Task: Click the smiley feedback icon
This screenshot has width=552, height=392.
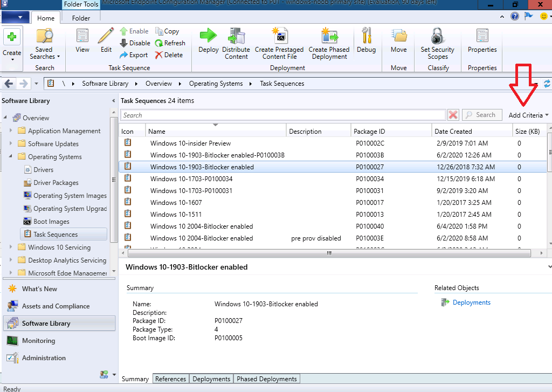Action: [543, 16]
